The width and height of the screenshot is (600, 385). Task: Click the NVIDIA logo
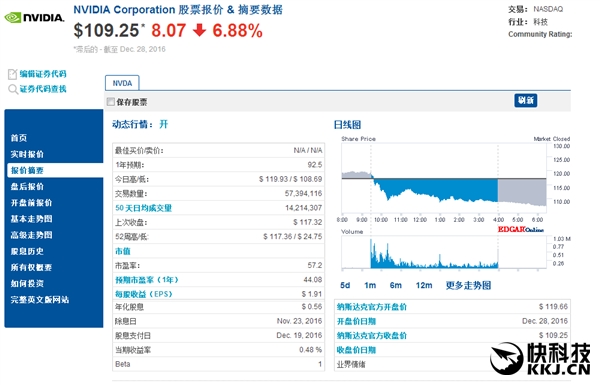coord(34,18)
